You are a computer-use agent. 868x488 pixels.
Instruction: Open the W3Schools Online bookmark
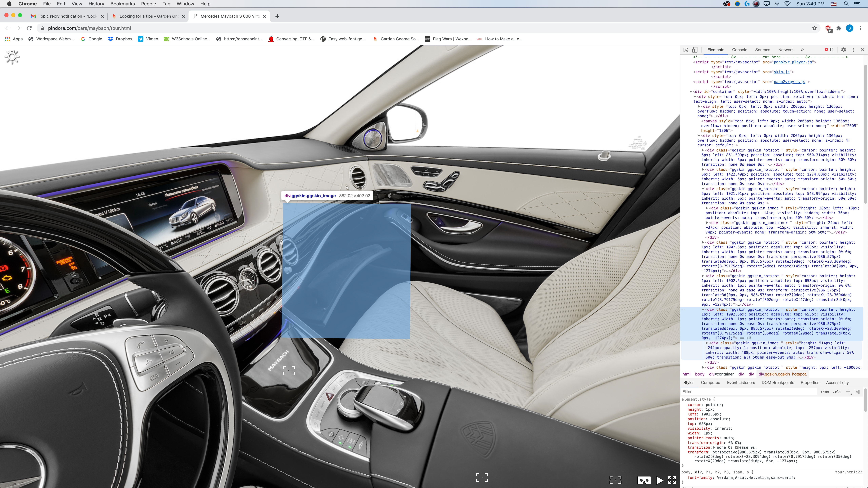tap(187, 39)
